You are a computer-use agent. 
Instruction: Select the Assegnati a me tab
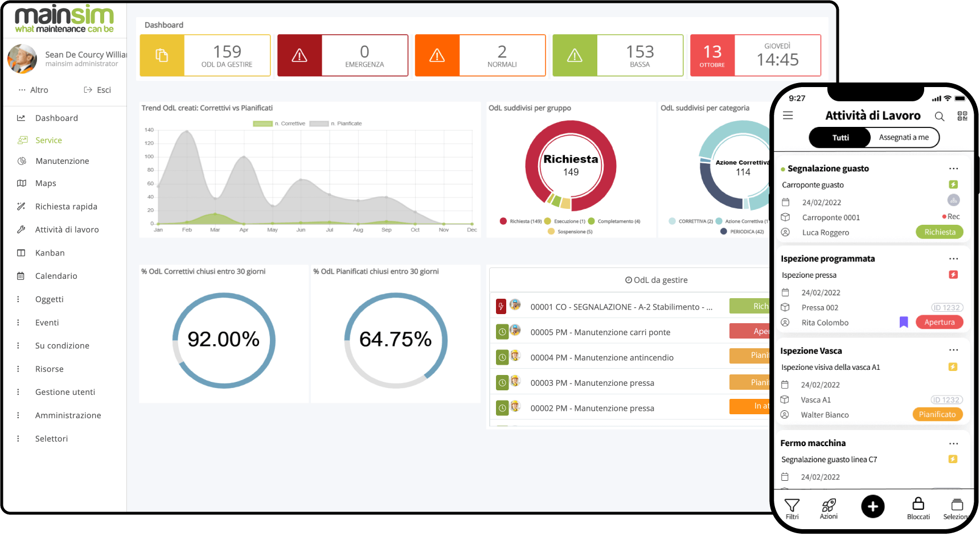point(904,138)
